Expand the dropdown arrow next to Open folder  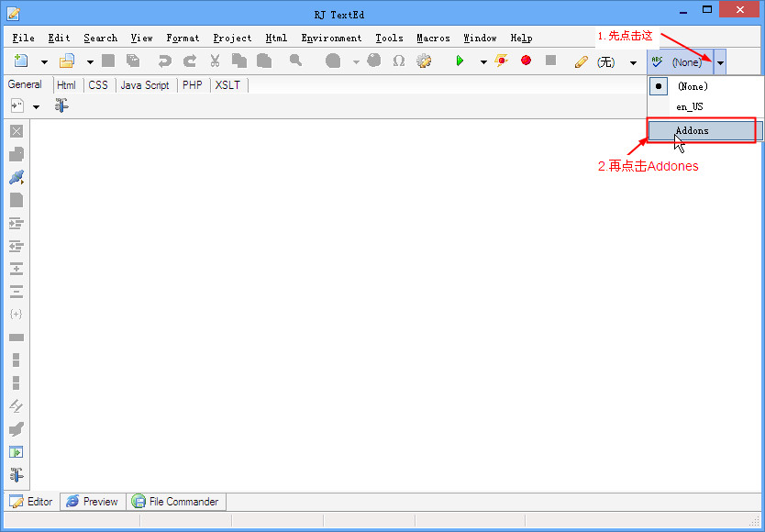[x=90, y=62]
